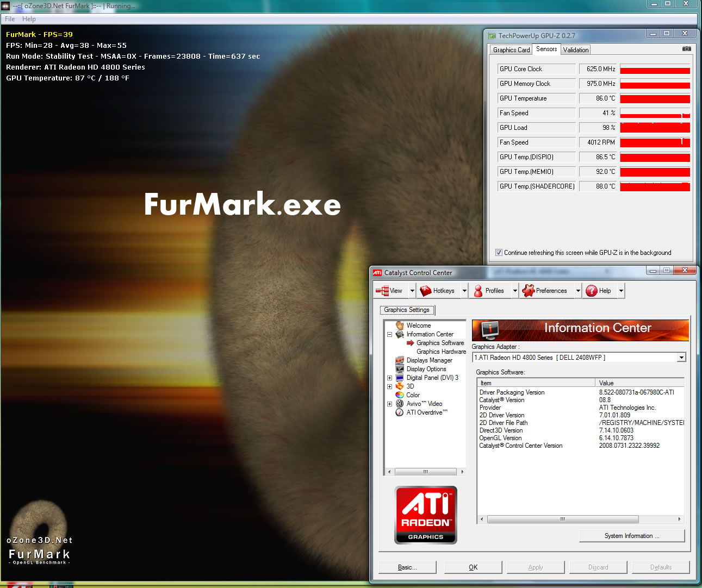Open the Preferences dropdown arrow
This screenshot has width=702, height=588.
(x=578, y=291)
